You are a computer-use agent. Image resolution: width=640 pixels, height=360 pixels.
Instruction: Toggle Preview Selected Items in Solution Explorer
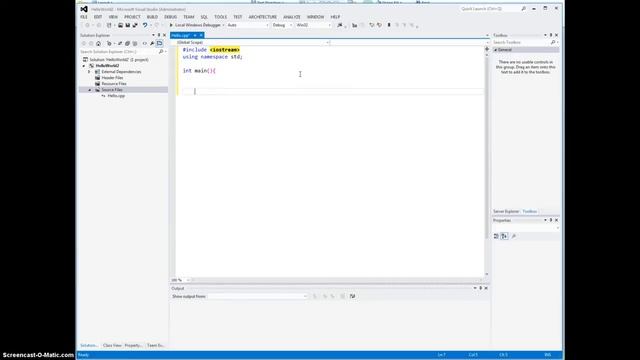[x=160, y=43]
